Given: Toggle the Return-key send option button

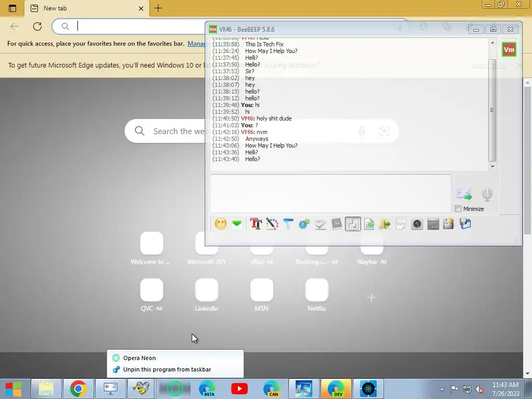Looking at the screenshot, I should coord(353,224).
